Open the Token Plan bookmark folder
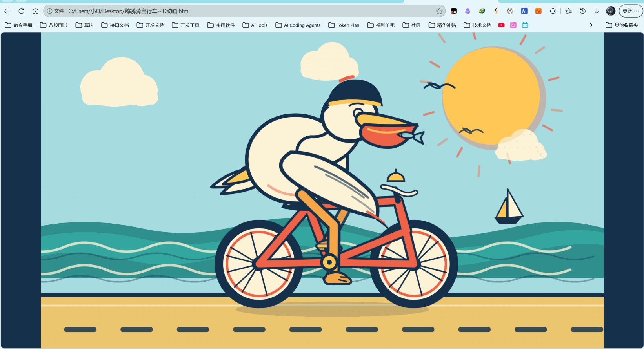Screen dimensions: 644x349 (x=344, y=25)
